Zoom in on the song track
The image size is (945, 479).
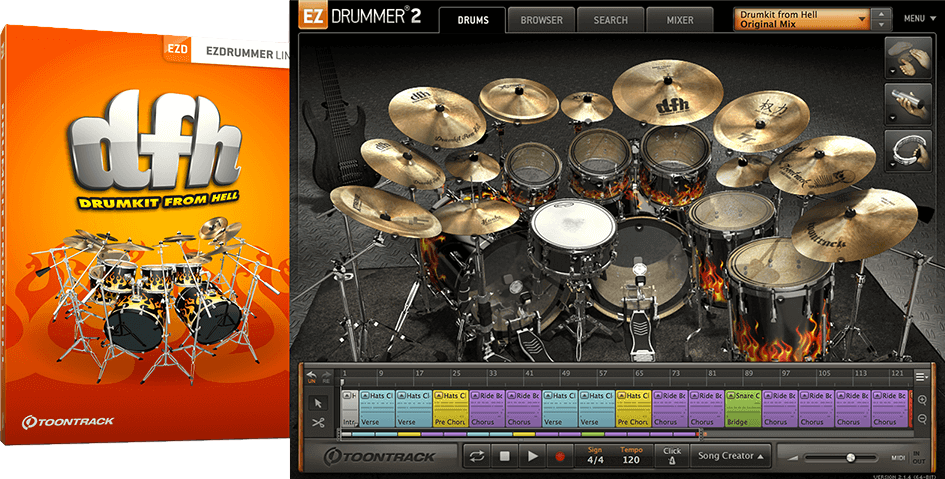pyautogui.click(x=920, y=400)
